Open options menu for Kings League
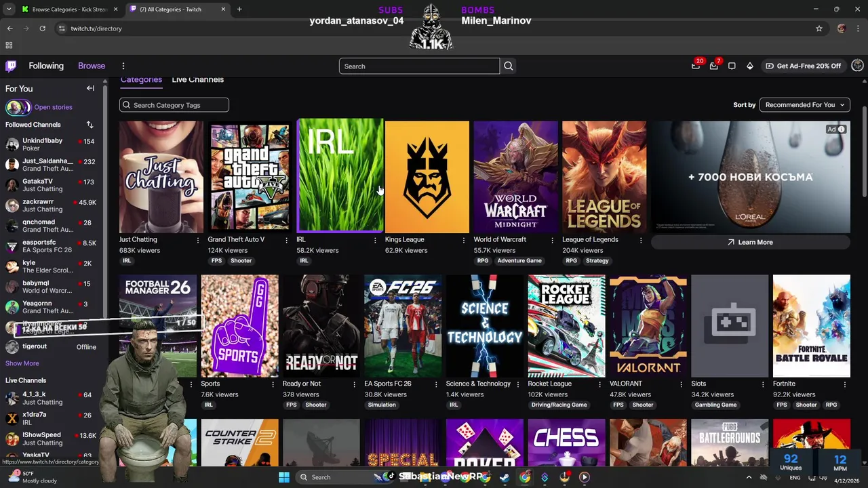This screenshot has width=868, height=488. coord(464,240)
